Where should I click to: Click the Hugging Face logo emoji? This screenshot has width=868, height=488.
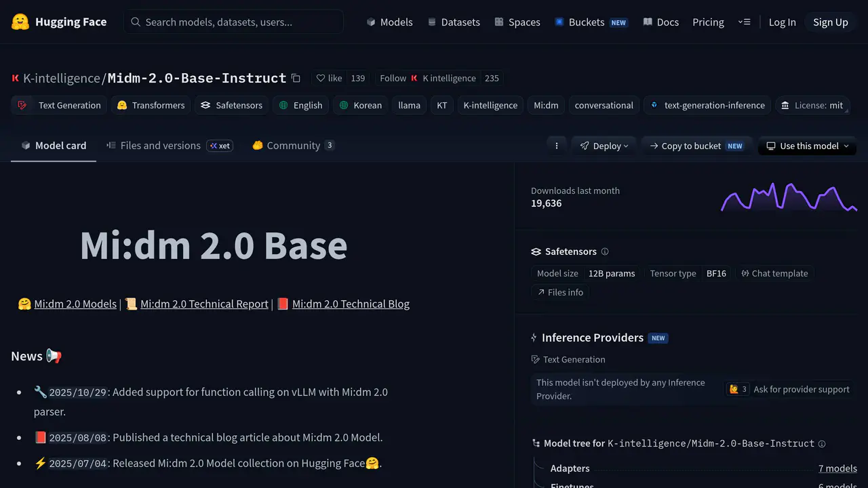point(20,22)
